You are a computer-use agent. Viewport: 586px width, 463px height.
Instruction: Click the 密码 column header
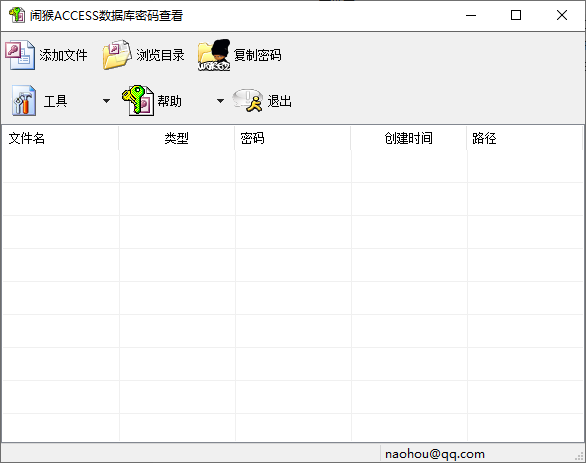[x=293, y=138]
